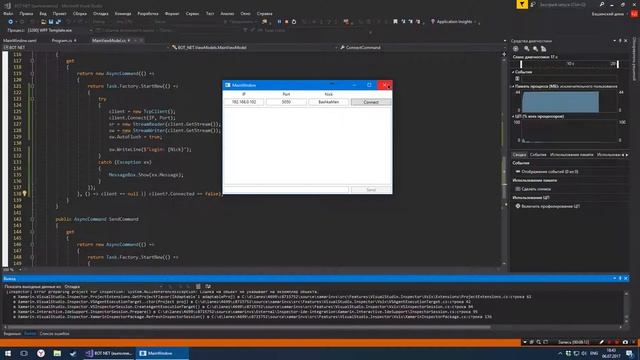Click the bookmark toolbar icon
Screen dimensions: 640x360
tap(395, 22)
